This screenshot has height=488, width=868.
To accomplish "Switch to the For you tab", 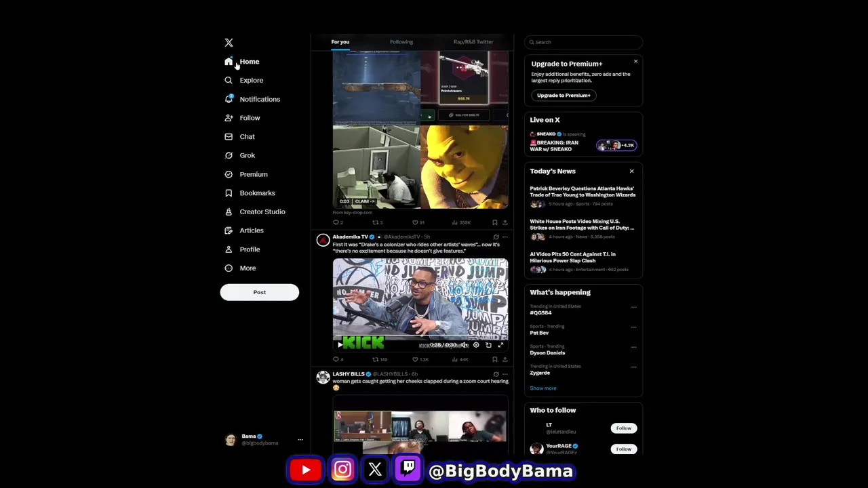I will pyautogui.click(x=340, y=42).
